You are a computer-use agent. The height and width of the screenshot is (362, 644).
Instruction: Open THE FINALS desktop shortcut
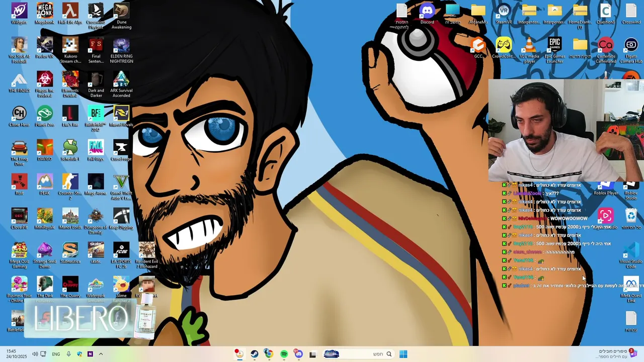(19, 82)
